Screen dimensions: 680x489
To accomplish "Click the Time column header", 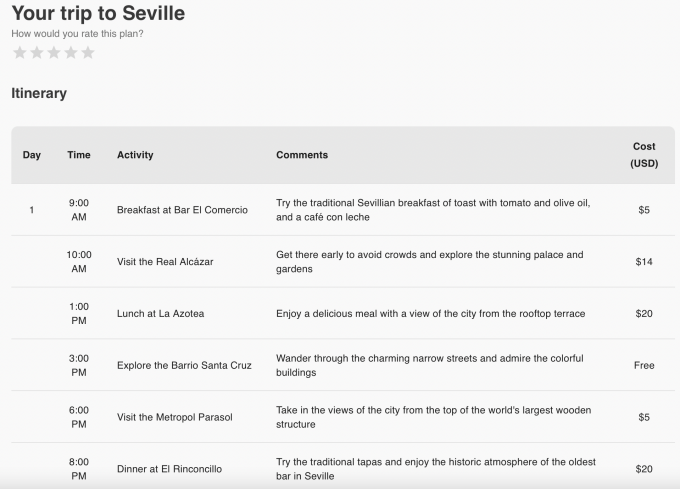I will 79,155.
